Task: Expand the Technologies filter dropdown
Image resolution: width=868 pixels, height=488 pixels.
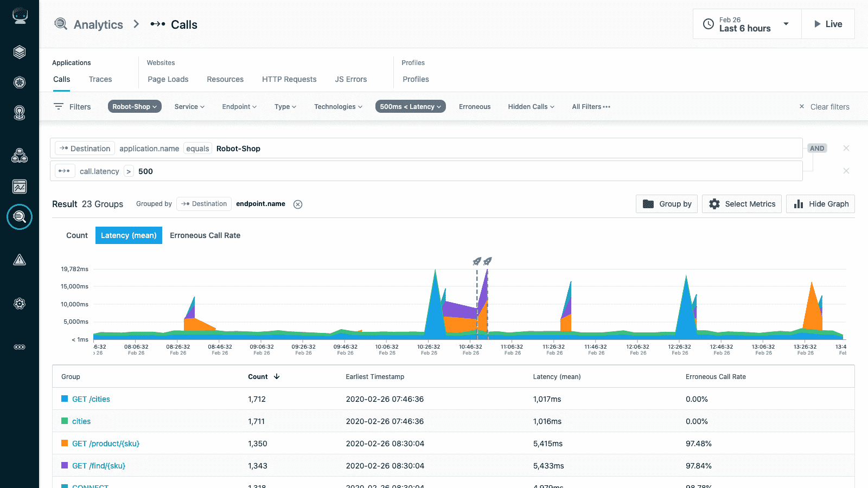Action: 337,106
